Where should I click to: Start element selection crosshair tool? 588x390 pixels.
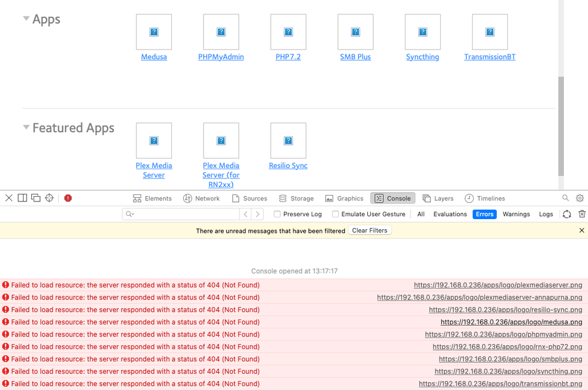pos(49,198)
